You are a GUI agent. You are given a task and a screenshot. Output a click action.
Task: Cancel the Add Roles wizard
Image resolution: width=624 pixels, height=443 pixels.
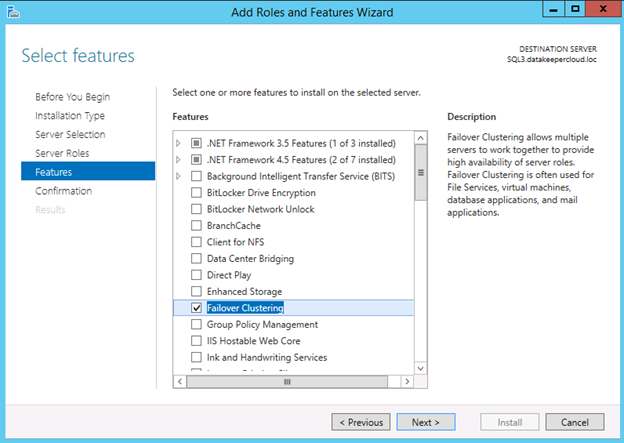coord(575,422)
